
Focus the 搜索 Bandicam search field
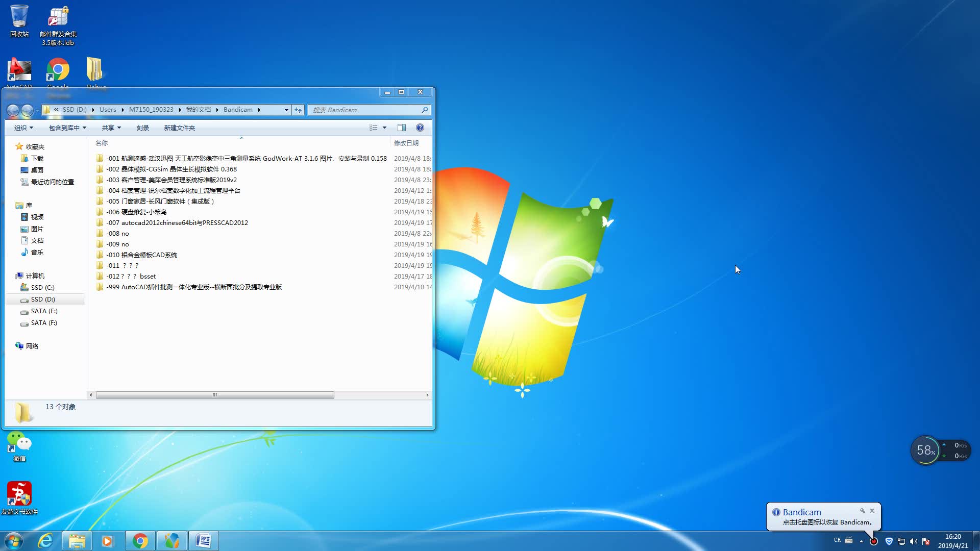[365, 110]
